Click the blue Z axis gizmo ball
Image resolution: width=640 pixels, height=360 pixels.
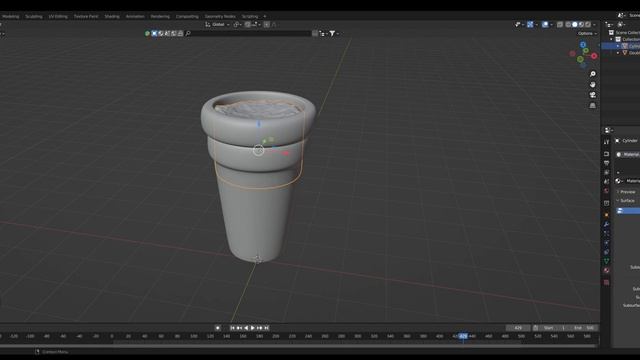[x=583, y=44]
